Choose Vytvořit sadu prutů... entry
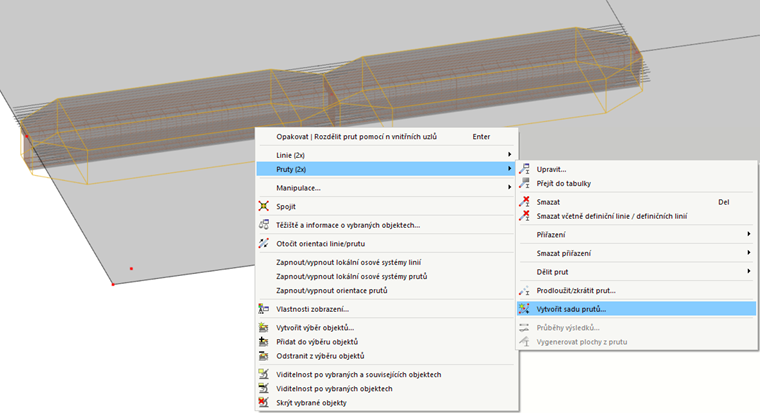This screenshot has height=413, width=760. 636,309
